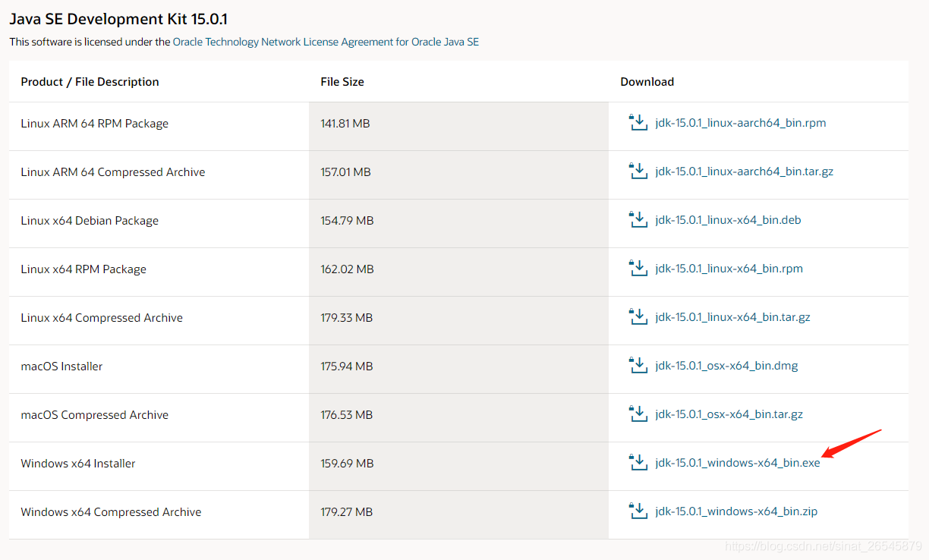The image size is (929, 560).
Task: Download jdk-15.0.1_osx-x64_bin.tar.gz link
Action: point(729,414)
